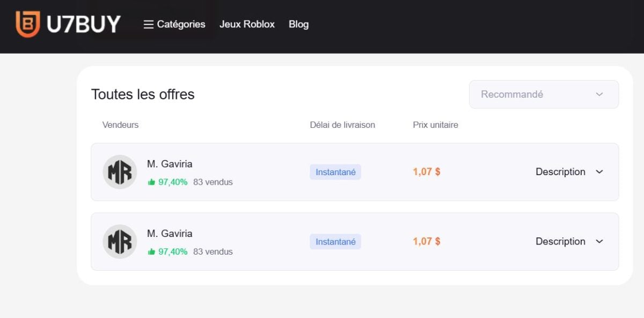This screenshot has width=644, height=318.
Task: Click the 1,07 $ price in second offer
Action: tap(427, 242)
